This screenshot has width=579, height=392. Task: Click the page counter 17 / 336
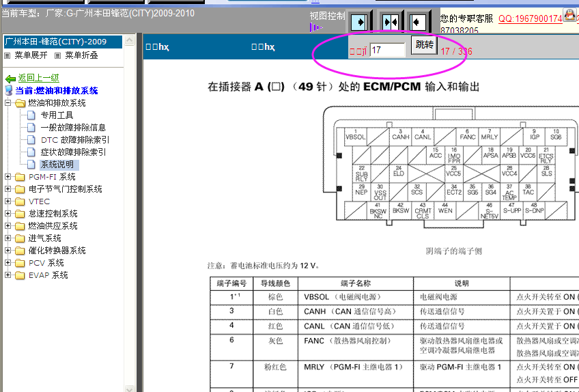(x=456, y=51)
